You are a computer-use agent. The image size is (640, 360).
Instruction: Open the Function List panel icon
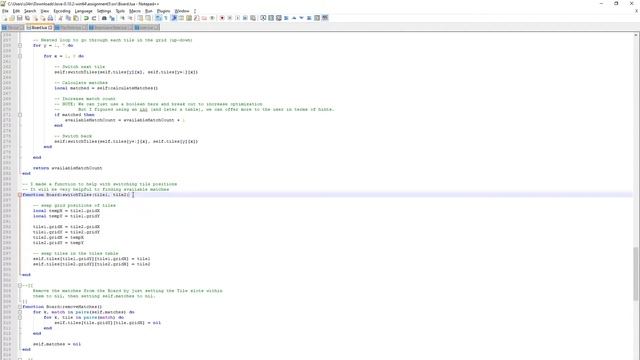click(x=197, y=18)
